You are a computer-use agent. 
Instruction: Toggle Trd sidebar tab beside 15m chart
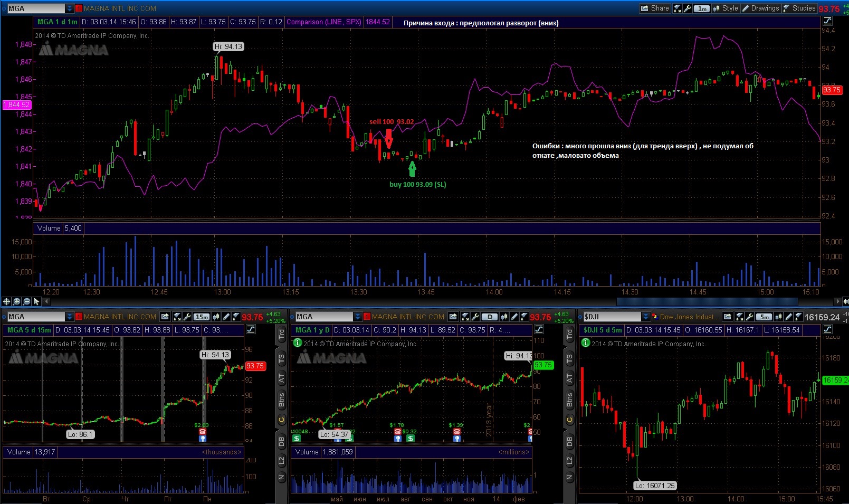pos(281,334)
